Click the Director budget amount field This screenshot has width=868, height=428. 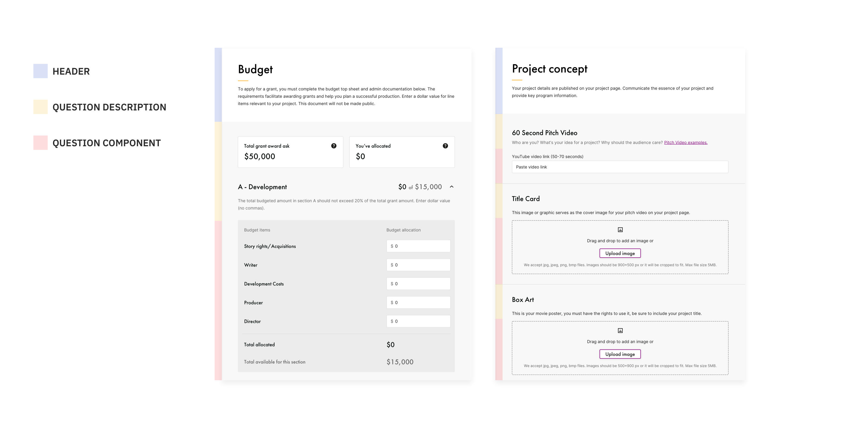(418, 321)
